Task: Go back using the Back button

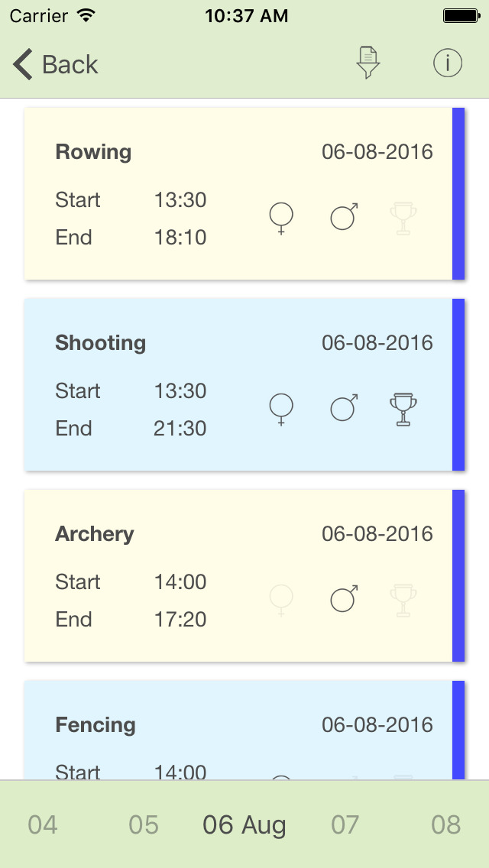Action: click(56, 64)
